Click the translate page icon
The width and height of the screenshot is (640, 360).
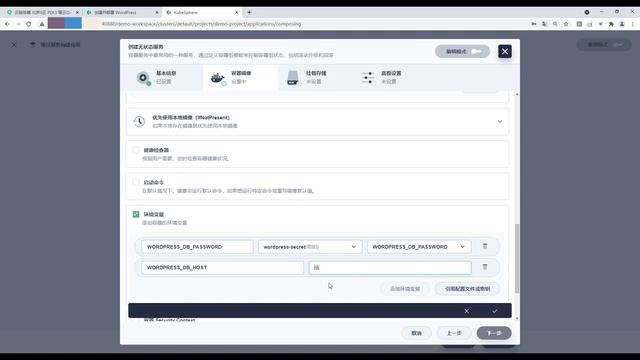544,24
